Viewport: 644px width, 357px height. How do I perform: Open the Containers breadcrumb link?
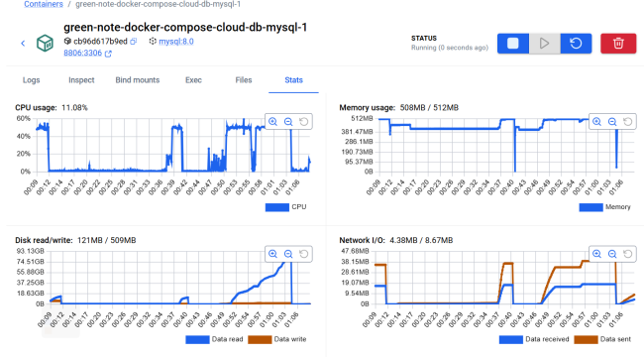(x=44, y=4)
